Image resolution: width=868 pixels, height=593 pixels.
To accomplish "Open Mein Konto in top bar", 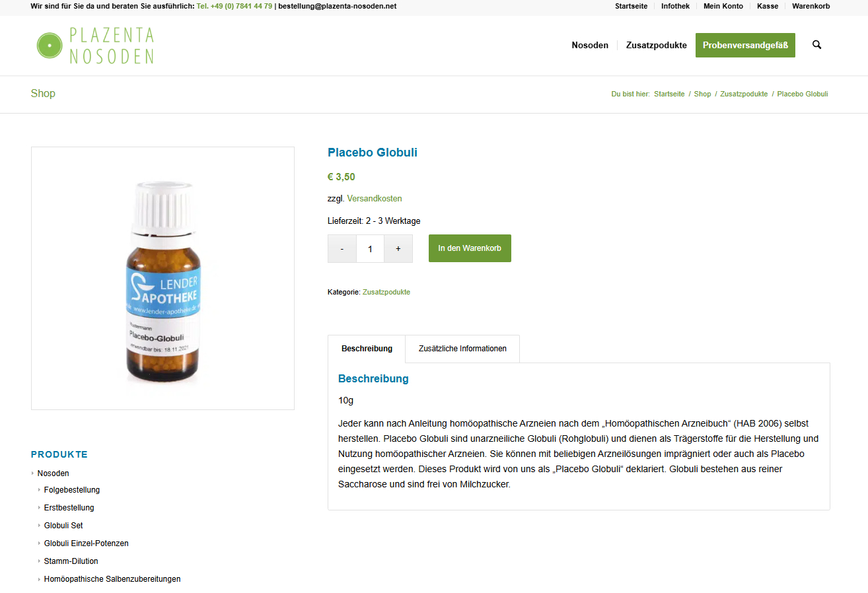I will pos(723,6).
